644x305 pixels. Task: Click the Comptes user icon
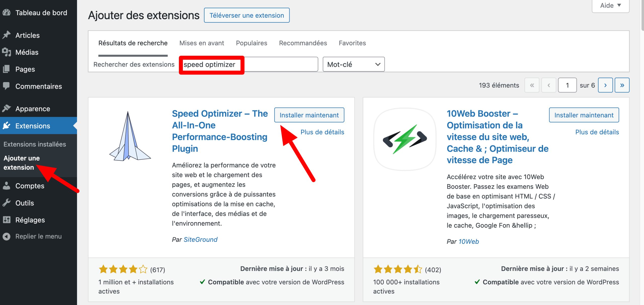tap(7, 186)
